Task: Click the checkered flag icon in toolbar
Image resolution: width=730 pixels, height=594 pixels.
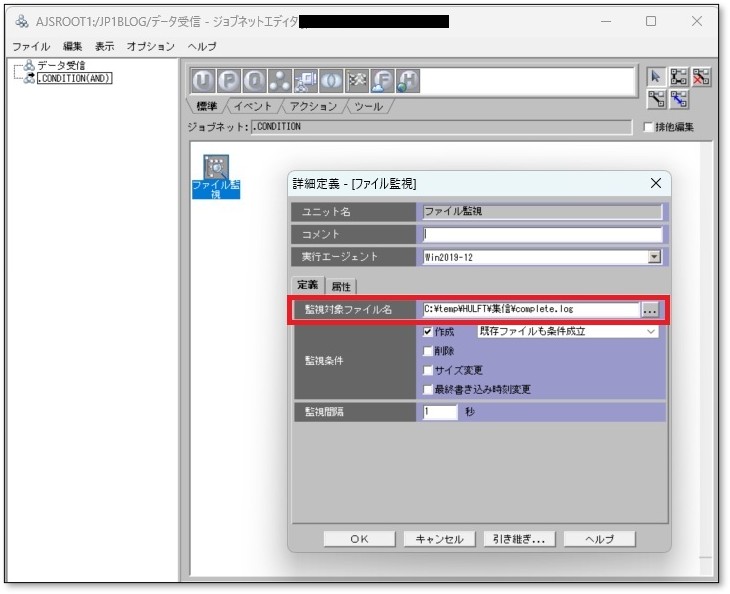Action: pos(357,82)
